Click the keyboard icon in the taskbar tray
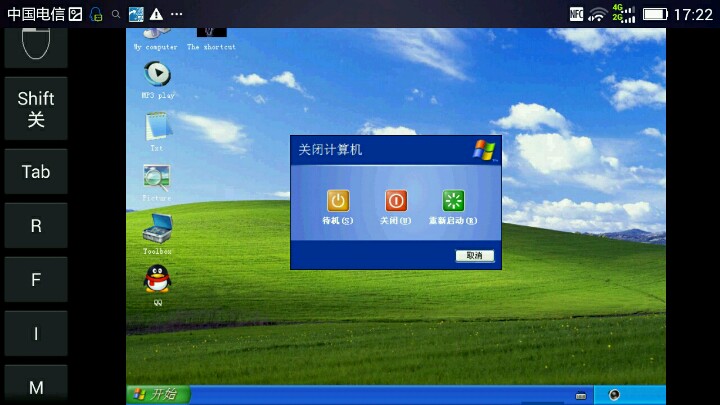This screenshot has height=405, width=720. [x=580, y=395]
